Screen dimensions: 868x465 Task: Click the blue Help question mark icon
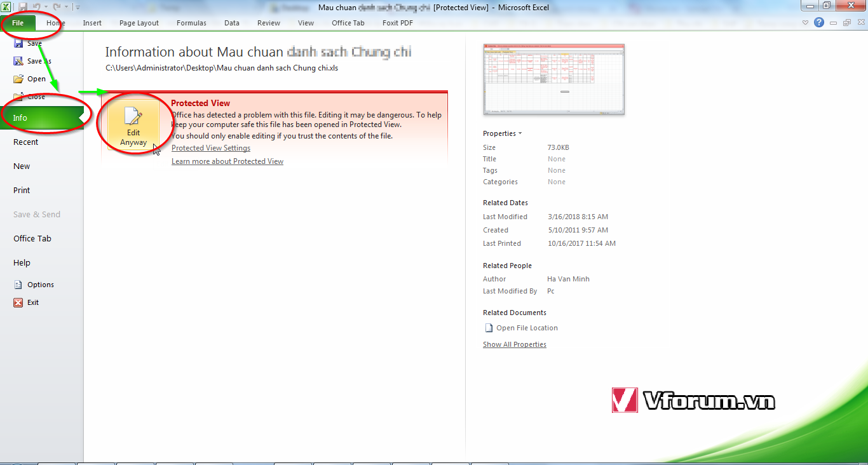pos(819,22)
